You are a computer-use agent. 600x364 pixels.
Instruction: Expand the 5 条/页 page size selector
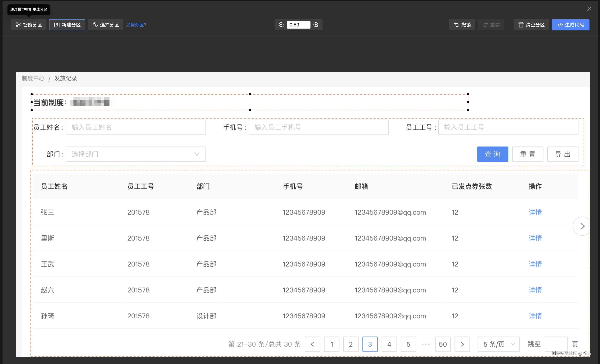tap(498, 344)
